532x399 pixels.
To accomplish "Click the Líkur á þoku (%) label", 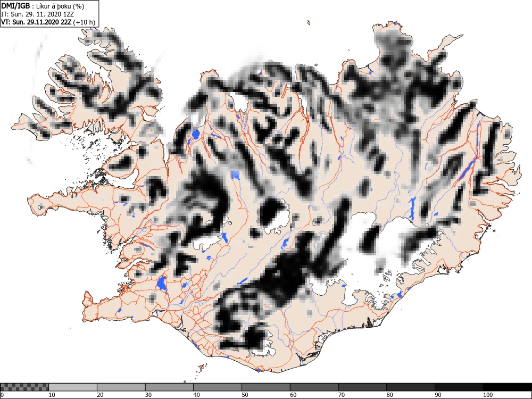I will pyautogui.click(x=60, y=6).
